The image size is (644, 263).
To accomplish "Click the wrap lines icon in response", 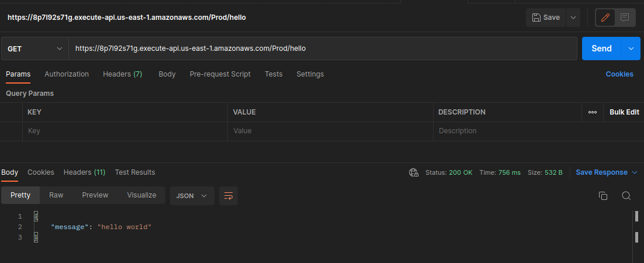I will (x=228, y=196).
